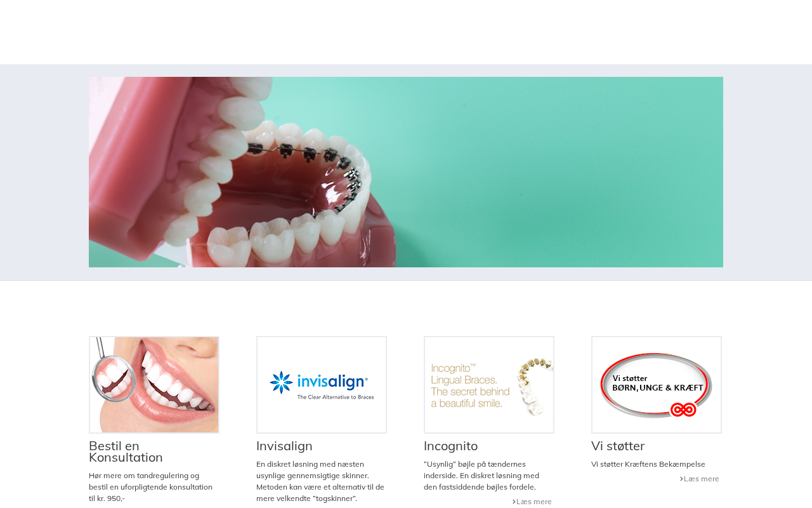Click the red double-loop logo in the badge
Screen dimensions: 812x508
pyautogui.click(x=684, y=410)
